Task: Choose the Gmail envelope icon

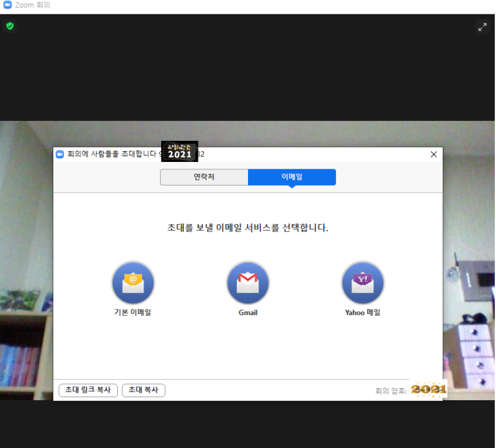Action: point(247,282)
